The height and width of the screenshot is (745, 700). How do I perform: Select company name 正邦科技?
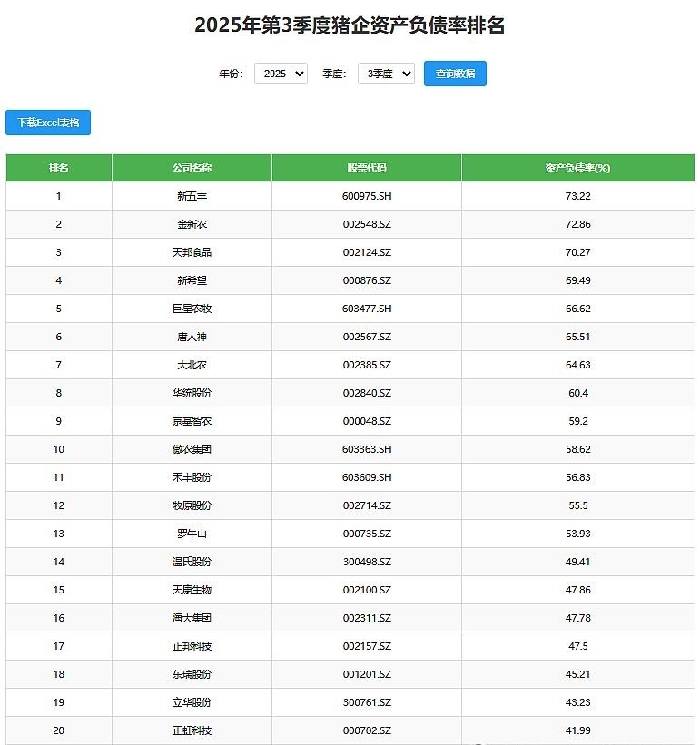(192, 646)
